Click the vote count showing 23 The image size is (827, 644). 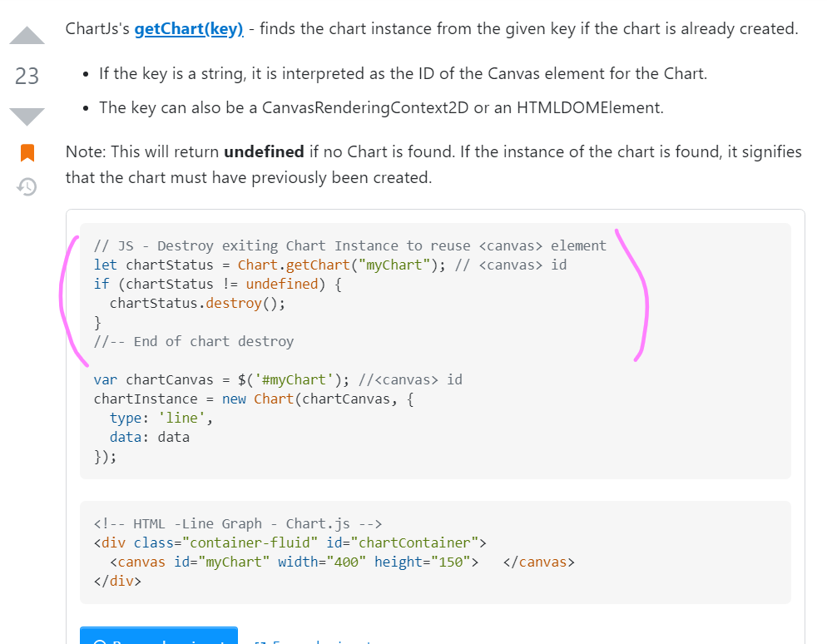27,76
